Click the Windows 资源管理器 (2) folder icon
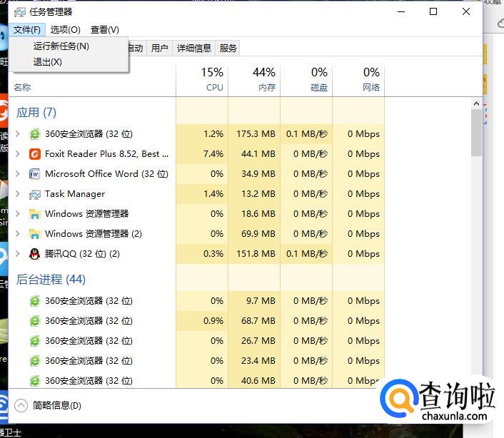This screenshot has width=504, height=438. click(x=35, y=234)
